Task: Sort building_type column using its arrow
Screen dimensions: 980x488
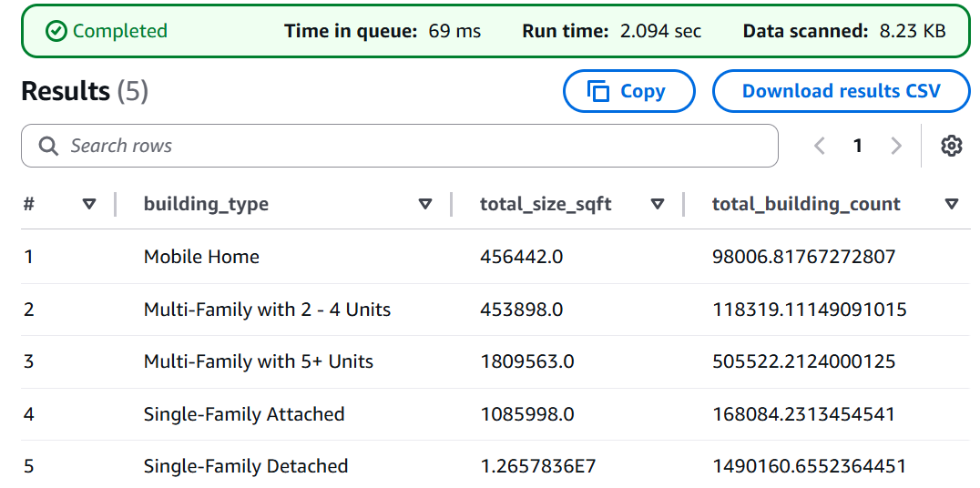Action: [425, 204]
